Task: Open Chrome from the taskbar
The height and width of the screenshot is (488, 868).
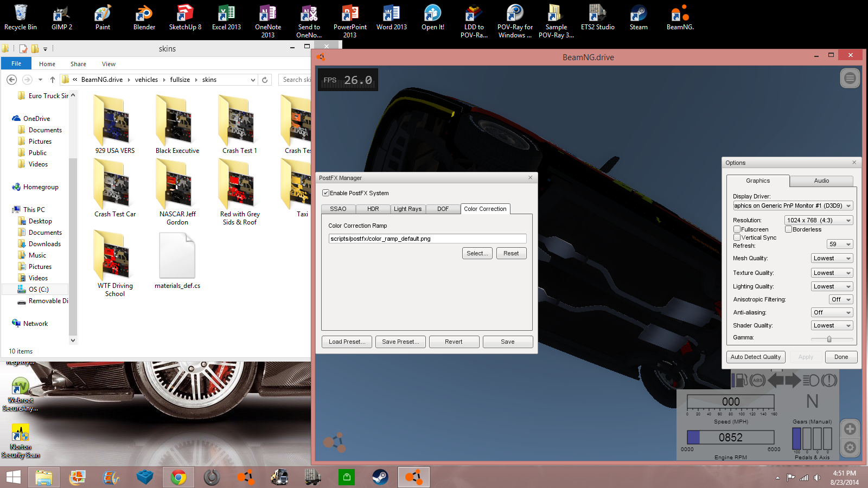Action: point(178,477)
